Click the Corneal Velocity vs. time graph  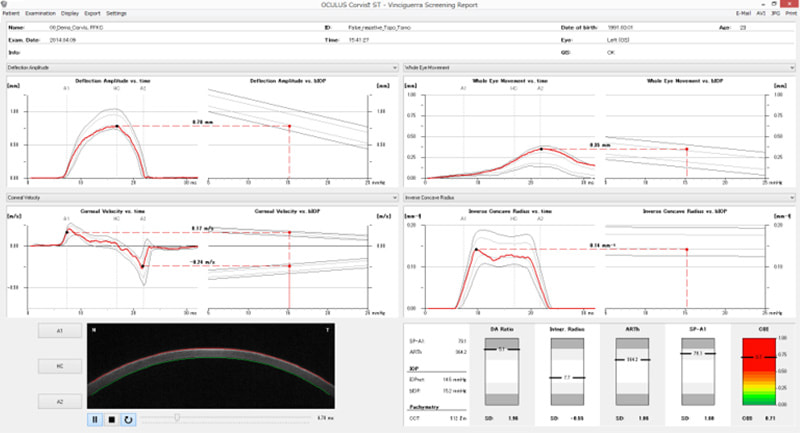click(x=112, y=266)
